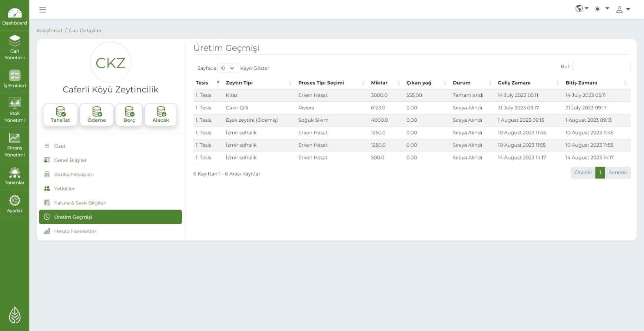Sort by Geliş Zamanı column
The height and width of the screenshot is (331, 644).
529,83
